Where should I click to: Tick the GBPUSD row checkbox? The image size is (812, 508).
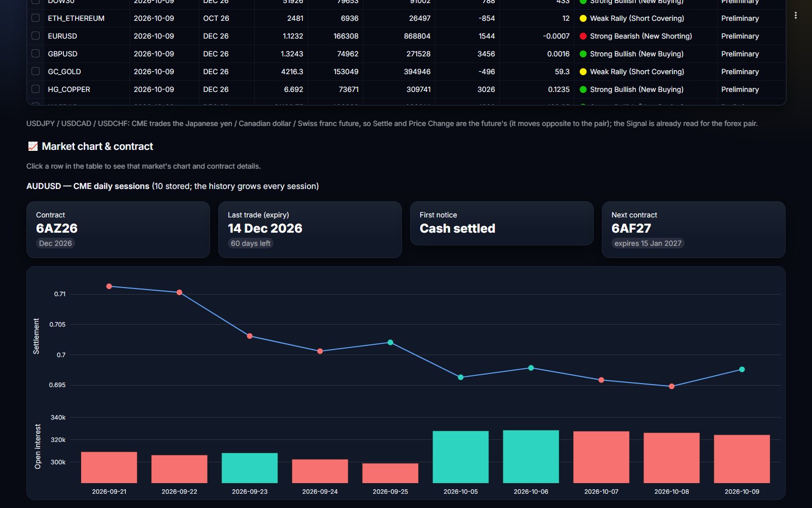pos(36,53)
